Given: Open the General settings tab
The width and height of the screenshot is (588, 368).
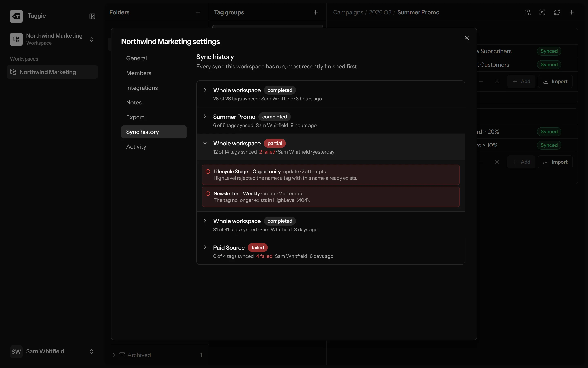Looking at the screenshot, I should [x=154, y=58].
